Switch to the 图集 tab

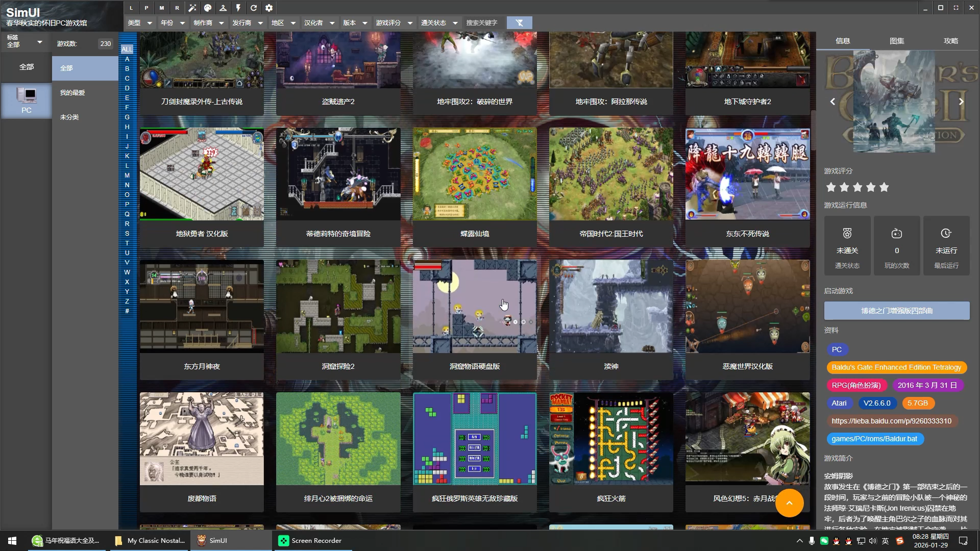coord(897,41)
